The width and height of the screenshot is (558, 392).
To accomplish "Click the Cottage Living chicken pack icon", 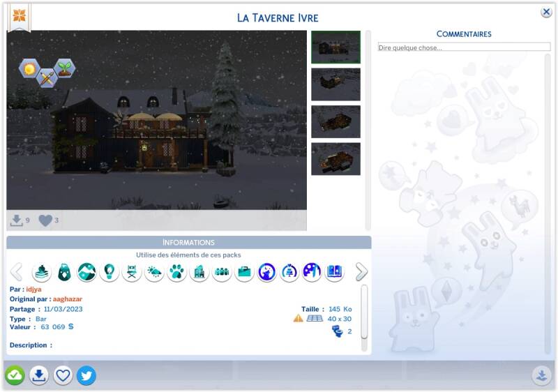I will coord(64,272).
